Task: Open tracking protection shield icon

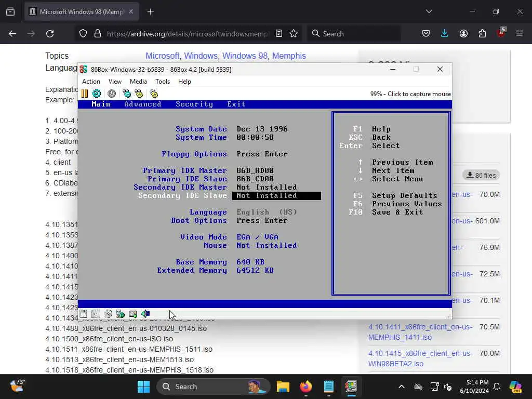Action: tap(83, 34)
